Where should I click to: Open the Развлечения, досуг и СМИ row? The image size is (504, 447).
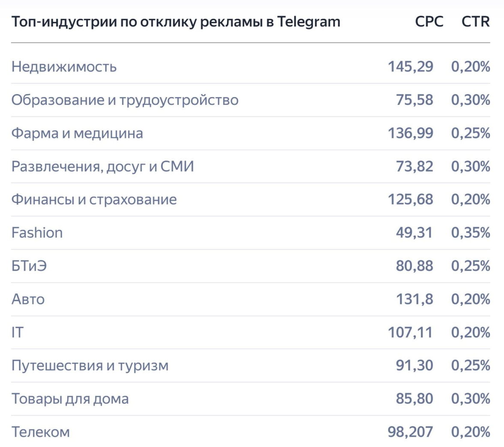coord(103,166)
